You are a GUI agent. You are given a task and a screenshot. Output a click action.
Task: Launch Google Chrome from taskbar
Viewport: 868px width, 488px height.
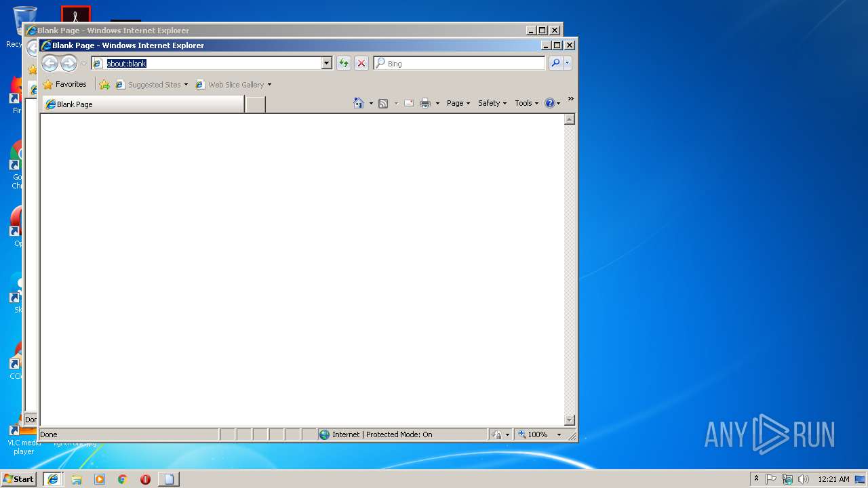[x=123, y=479]
